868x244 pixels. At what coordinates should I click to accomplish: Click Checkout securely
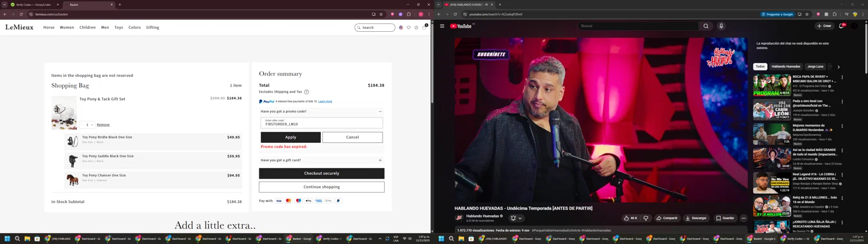[x=322, y=173]
